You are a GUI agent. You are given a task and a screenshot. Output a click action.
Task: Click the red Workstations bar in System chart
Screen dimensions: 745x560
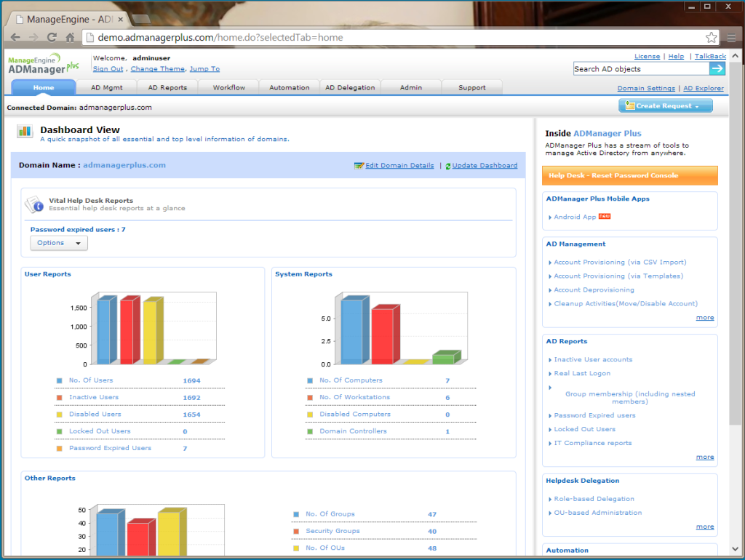(385, 335)
